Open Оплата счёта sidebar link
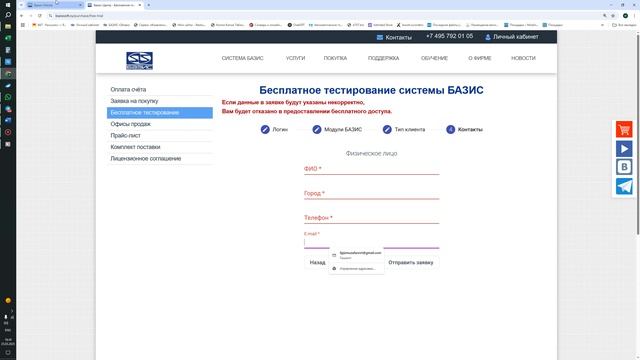640x360 pixels. (x=128, y=89)
